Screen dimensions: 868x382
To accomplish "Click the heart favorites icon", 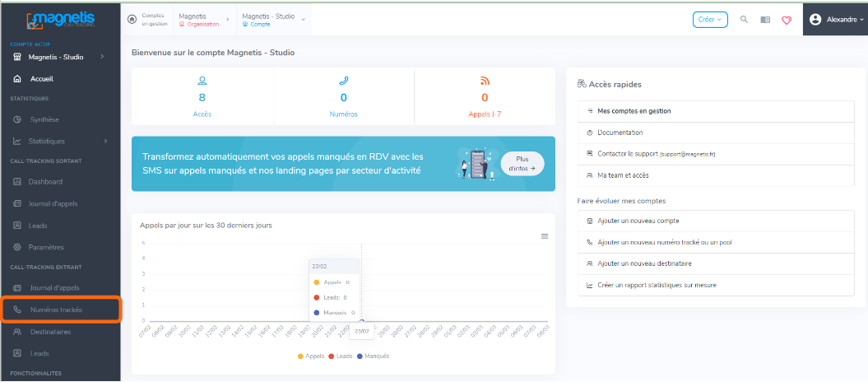I will pos(786,20).
